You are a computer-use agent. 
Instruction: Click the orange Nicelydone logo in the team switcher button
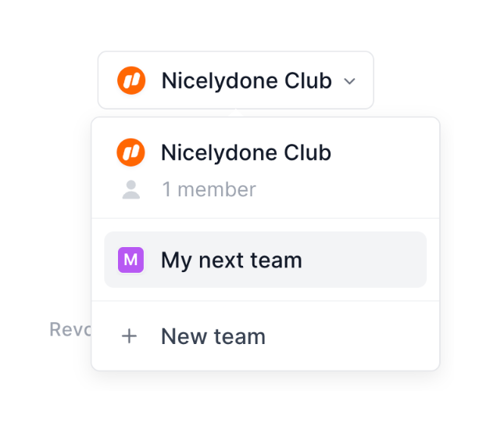131,81
